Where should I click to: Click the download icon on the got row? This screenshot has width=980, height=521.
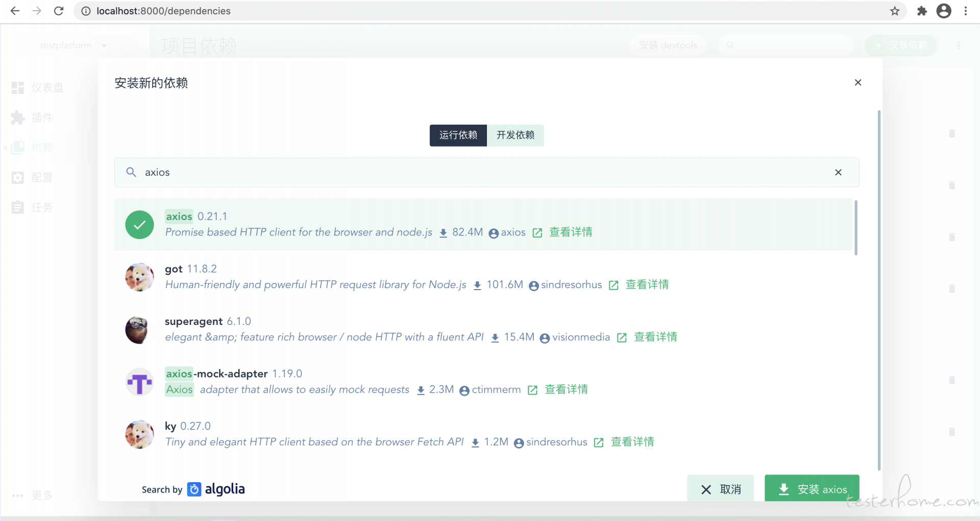[477, 286]
